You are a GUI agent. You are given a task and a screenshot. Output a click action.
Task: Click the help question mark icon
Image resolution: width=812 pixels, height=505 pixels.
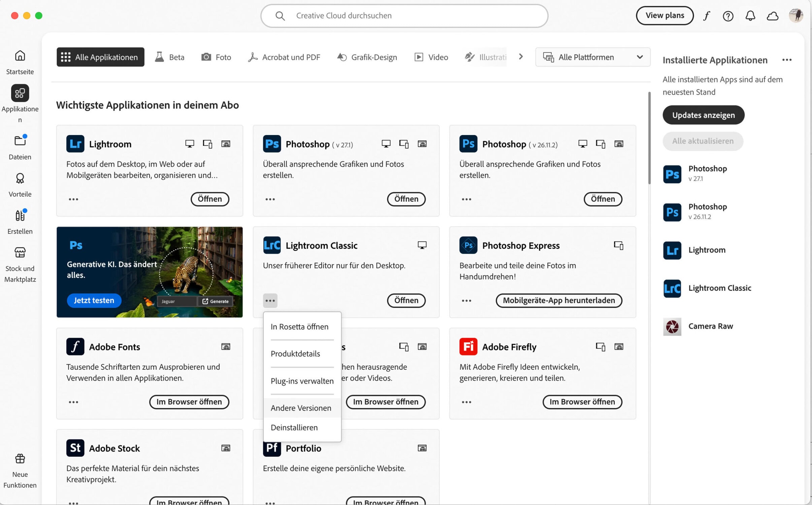[x=728, y=16]
